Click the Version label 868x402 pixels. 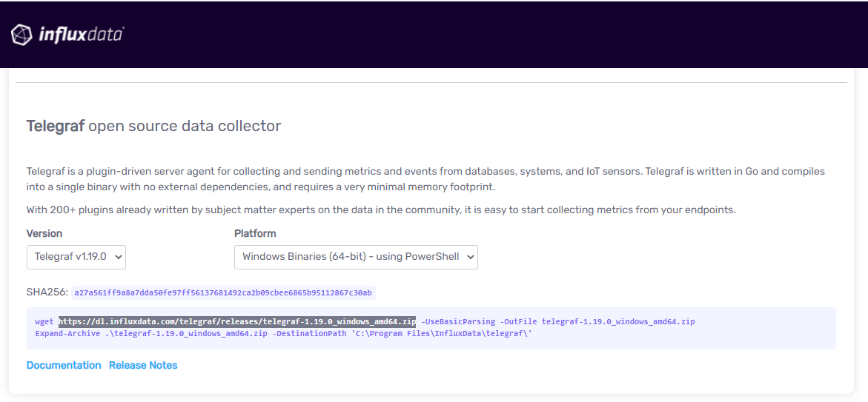[x=44, y=233]
